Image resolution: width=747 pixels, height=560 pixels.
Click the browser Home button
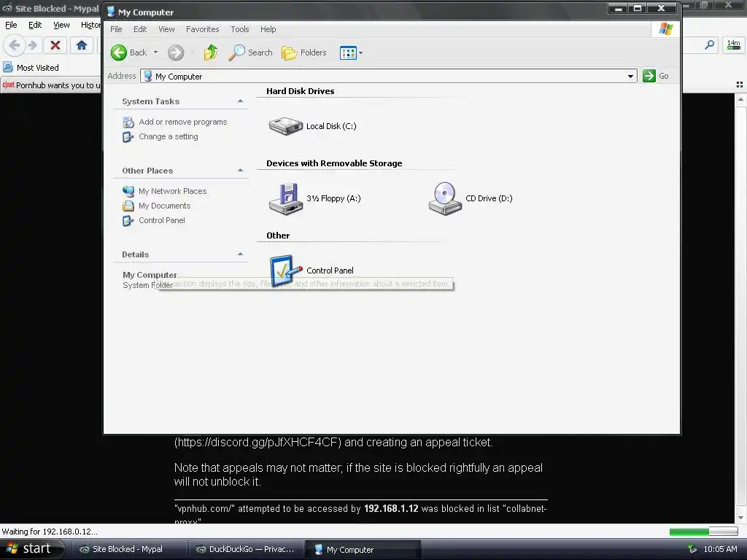tap(82, 45)
